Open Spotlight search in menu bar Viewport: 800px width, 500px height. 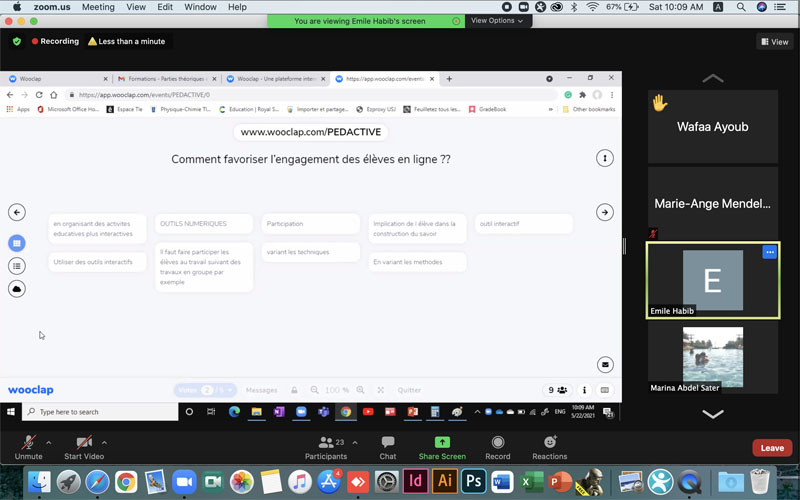coord(741,7)
